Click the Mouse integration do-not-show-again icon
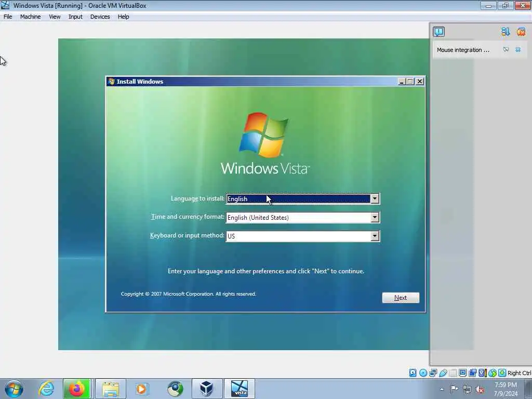Image resolution: width=532 pixels, height=399 pixels. point(506,50)
